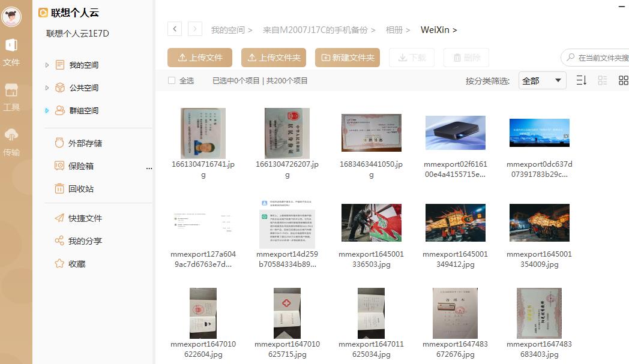
Task: Open the 全部 category filter dropdown
Action: (542, 80)
